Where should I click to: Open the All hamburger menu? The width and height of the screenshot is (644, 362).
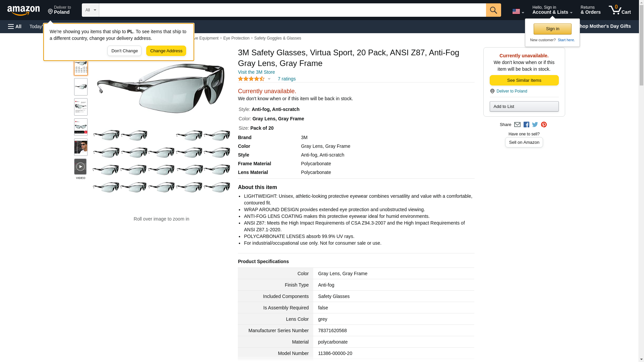coord(15,26)
